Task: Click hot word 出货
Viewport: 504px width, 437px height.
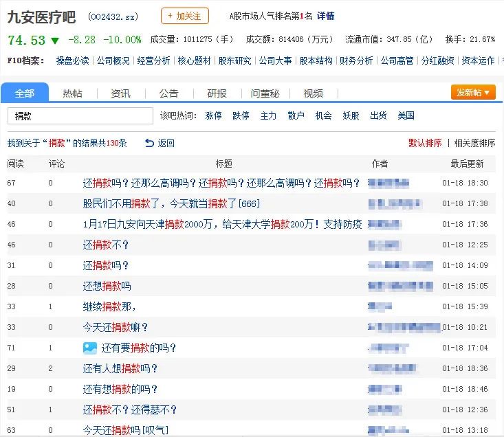Action: (x=378, y=115)
